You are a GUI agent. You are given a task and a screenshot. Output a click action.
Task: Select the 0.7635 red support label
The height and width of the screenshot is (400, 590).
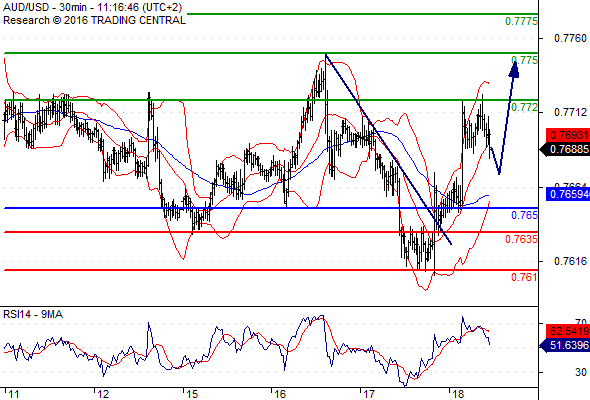coord(521,239)
